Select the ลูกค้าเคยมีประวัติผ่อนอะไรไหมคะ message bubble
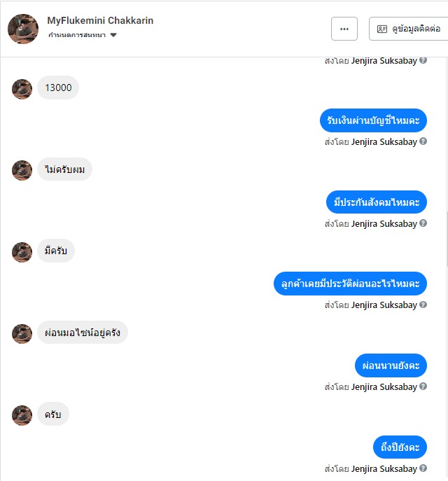 (x=350, y=284)
